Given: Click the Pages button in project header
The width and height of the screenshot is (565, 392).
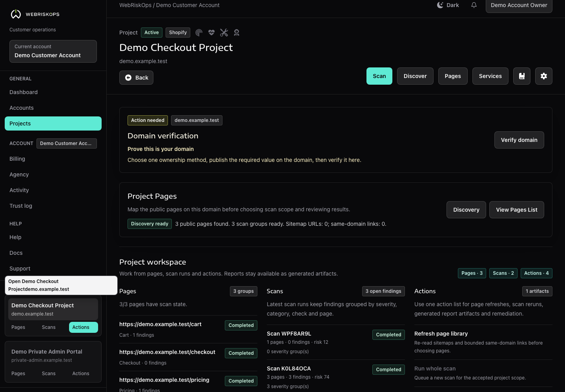Looking at the screenshot, I should (453, 76).
